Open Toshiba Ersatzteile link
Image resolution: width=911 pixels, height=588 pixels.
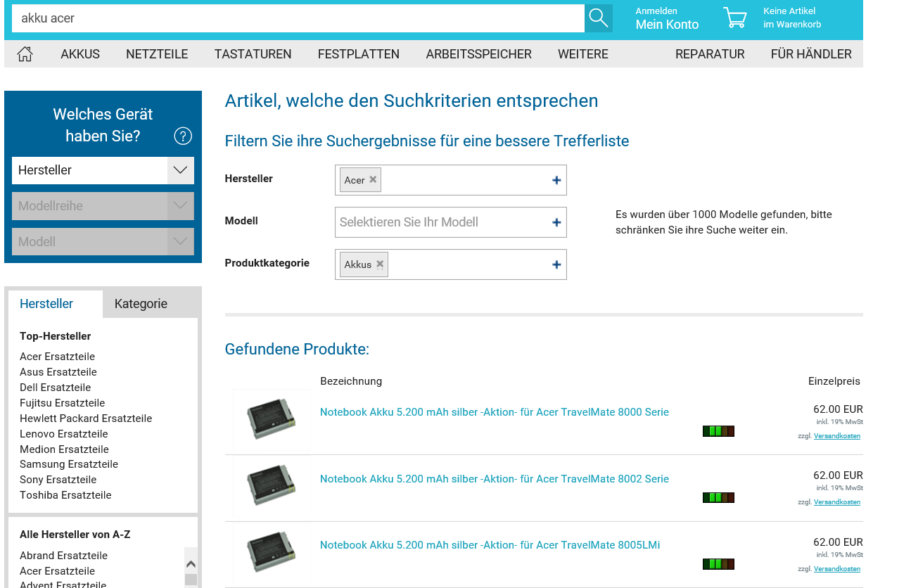(65, 495)
